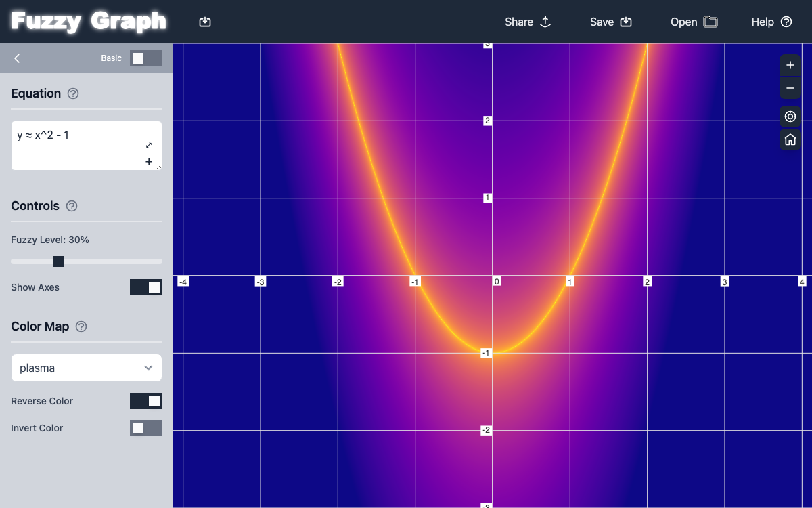Image resolution: width=812 pixels, height=508 pixels.
Task: Click the download icon next to the logo
Action: coord(205,22)
